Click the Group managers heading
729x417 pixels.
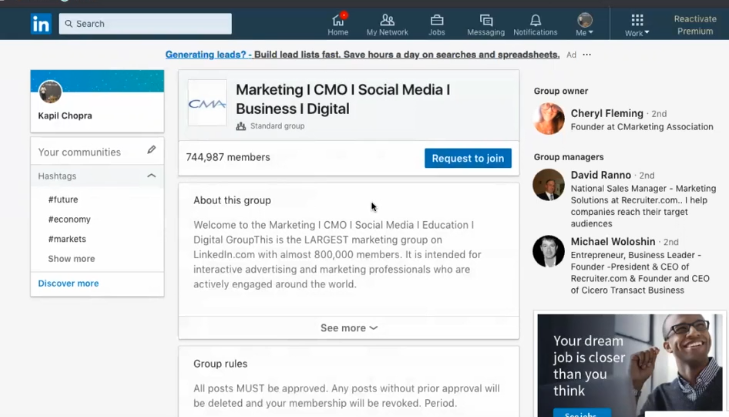click(x=569, y=157)
